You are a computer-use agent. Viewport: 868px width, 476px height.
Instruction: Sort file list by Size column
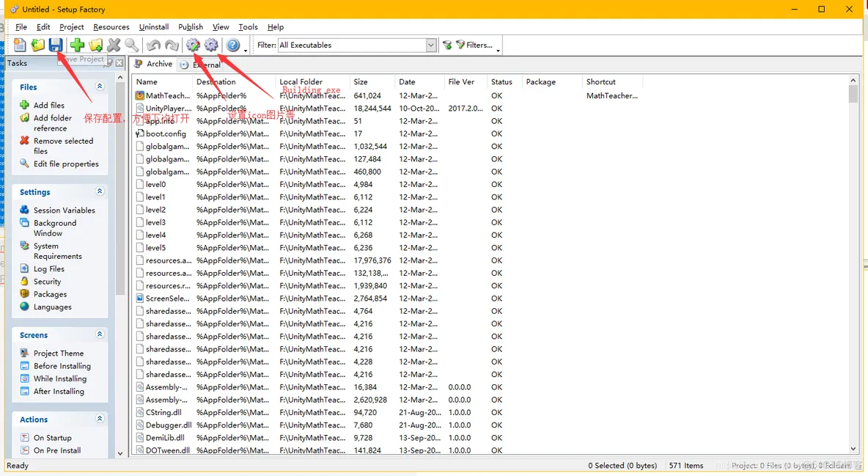click(373, 81)
